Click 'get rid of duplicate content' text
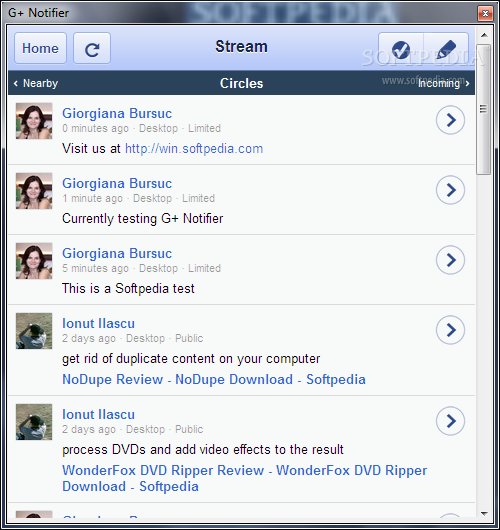This screenshot has width=500, height=530. (x=191, y=359)
